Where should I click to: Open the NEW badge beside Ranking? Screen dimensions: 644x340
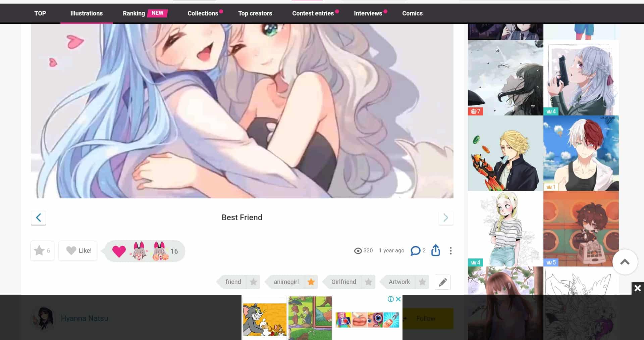coord(157,13)
